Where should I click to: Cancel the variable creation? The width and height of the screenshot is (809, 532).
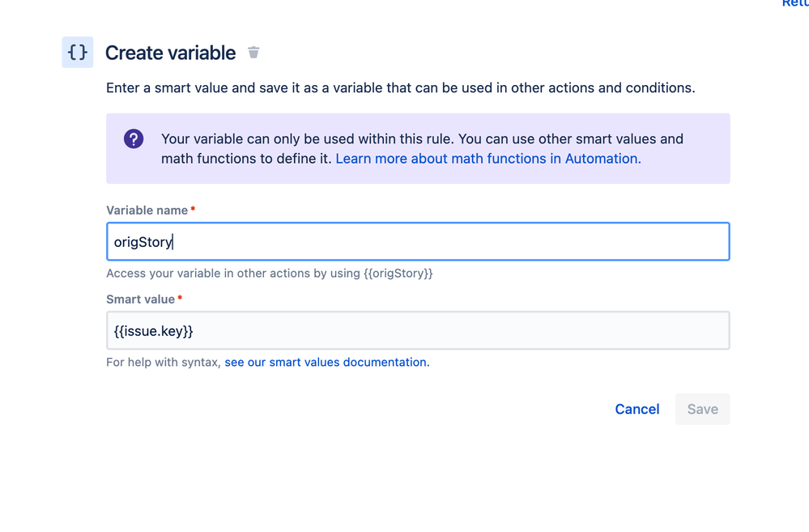coord(637,409)
